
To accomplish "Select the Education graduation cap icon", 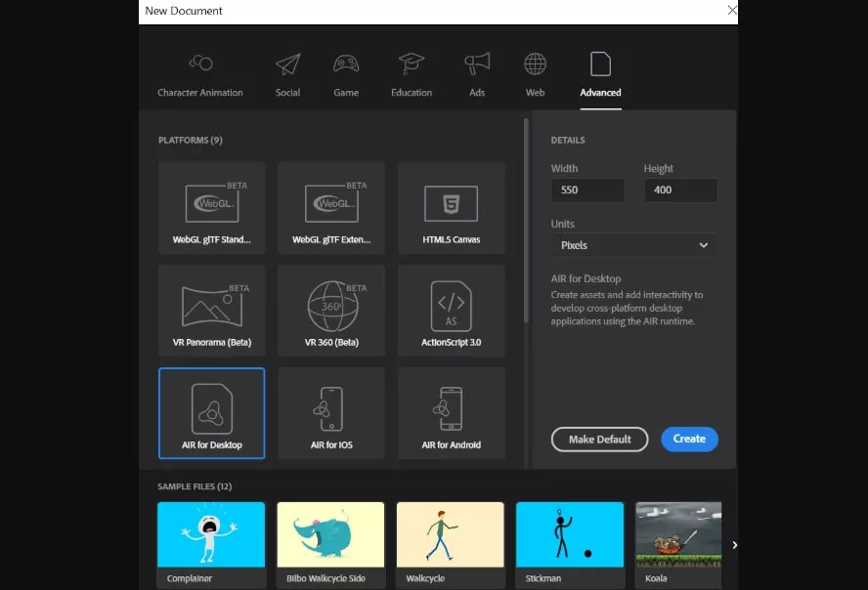I will click(412, 63).
